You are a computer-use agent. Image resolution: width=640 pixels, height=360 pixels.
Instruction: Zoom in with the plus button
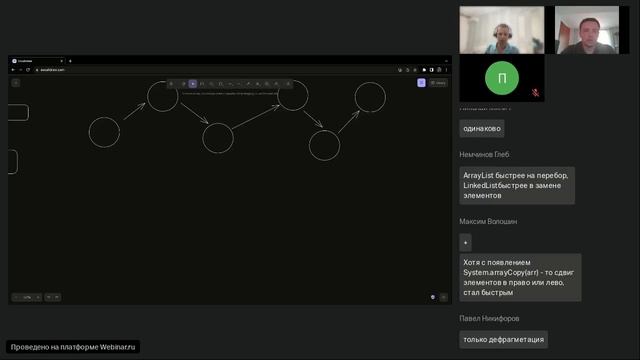pyautogui.click(x=38, y=297)
